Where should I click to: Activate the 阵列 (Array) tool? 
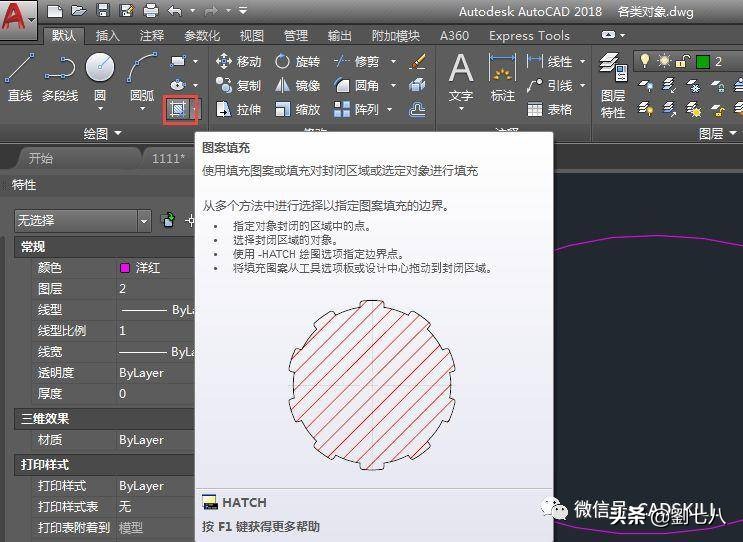click(x=356, y=109)
